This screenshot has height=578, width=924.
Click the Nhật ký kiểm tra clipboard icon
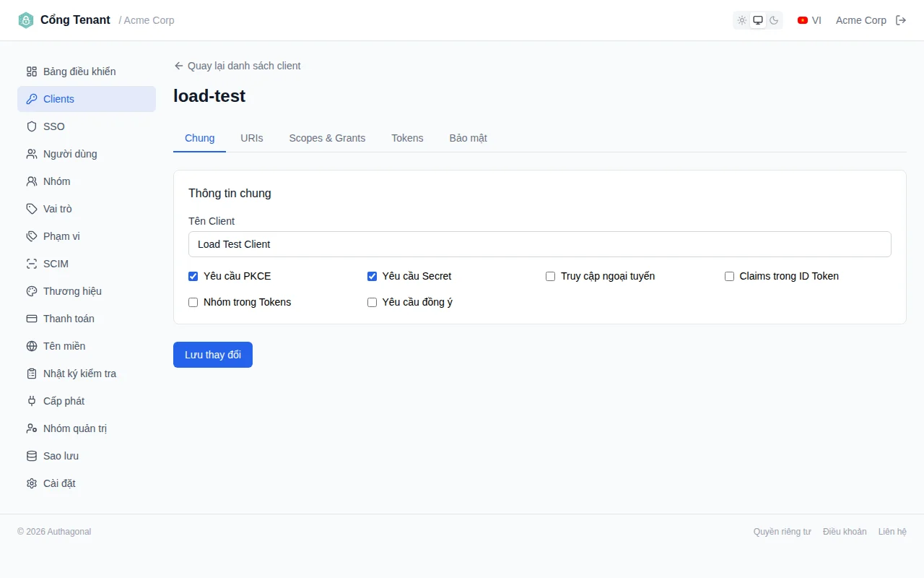pos(32,374)
